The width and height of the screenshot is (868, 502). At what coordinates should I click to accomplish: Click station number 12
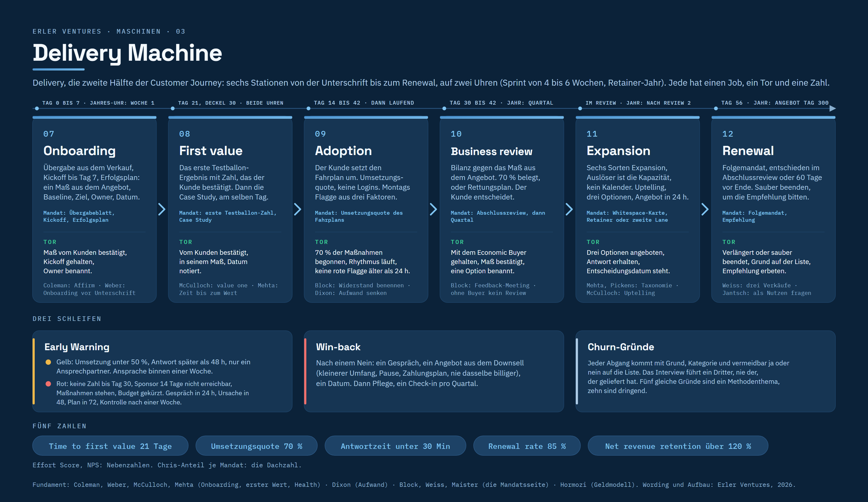click(x=728, y=134)
